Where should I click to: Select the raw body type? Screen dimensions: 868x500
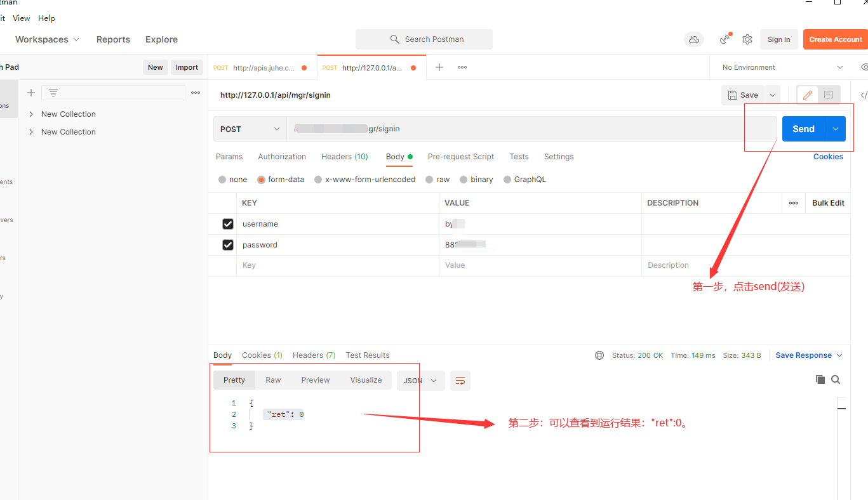coord(430,180)
